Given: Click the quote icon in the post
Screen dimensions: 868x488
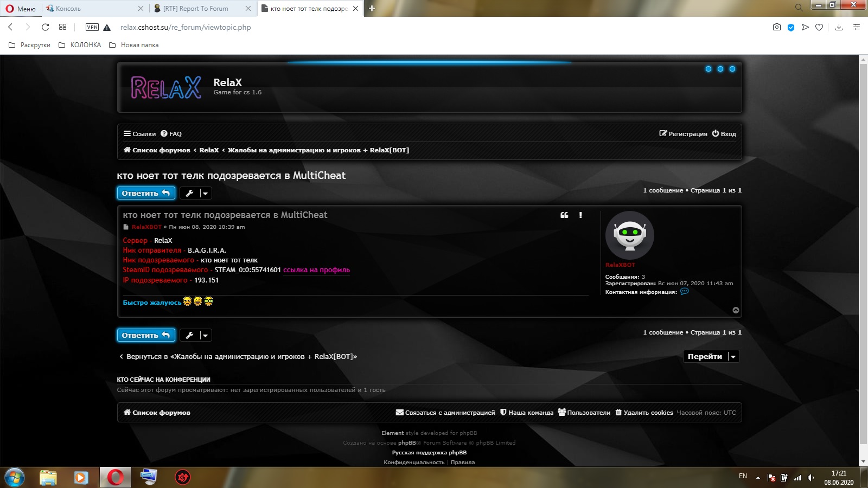Looking at the screenshot, I should (x=564, y=215).
